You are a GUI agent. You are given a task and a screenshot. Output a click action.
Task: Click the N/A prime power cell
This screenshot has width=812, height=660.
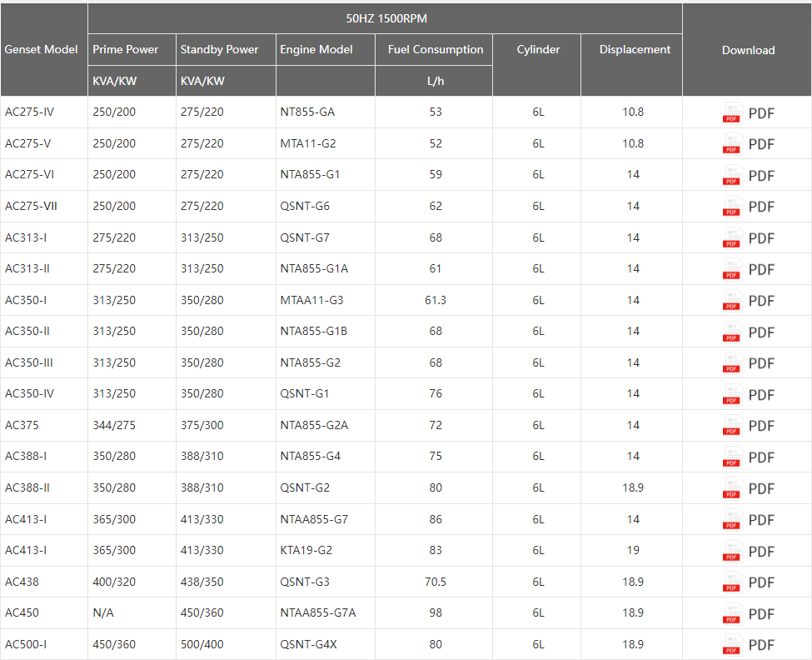[132, 612]
